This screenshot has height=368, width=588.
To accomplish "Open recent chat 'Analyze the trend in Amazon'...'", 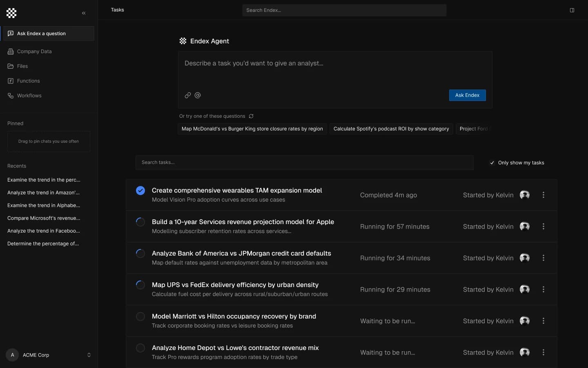I will 43,193.
